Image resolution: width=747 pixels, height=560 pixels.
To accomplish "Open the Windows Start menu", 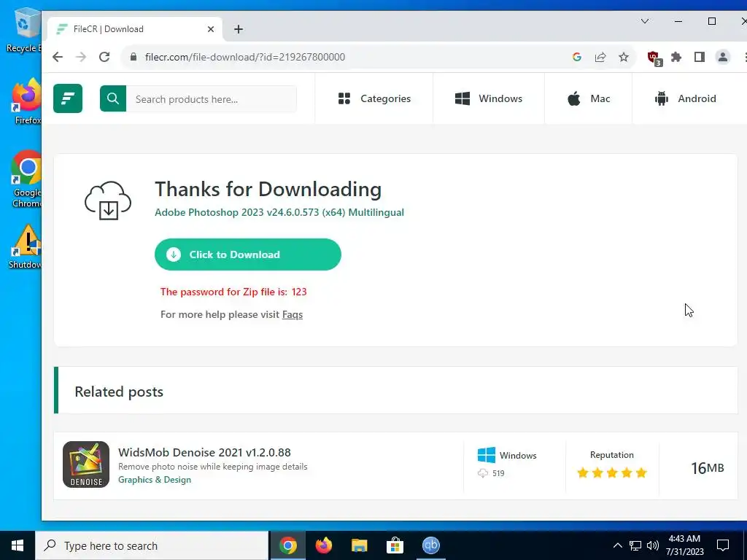I will point(18,545).
